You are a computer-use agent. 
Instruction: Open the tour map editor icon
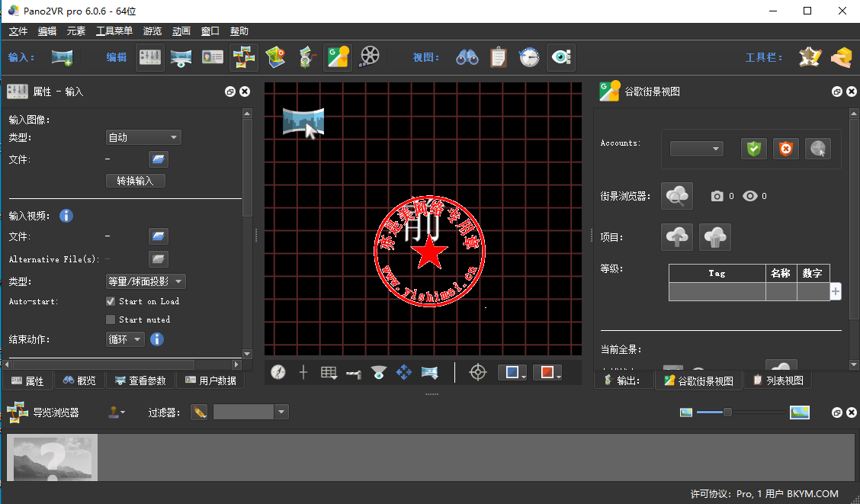click(275, 57)
